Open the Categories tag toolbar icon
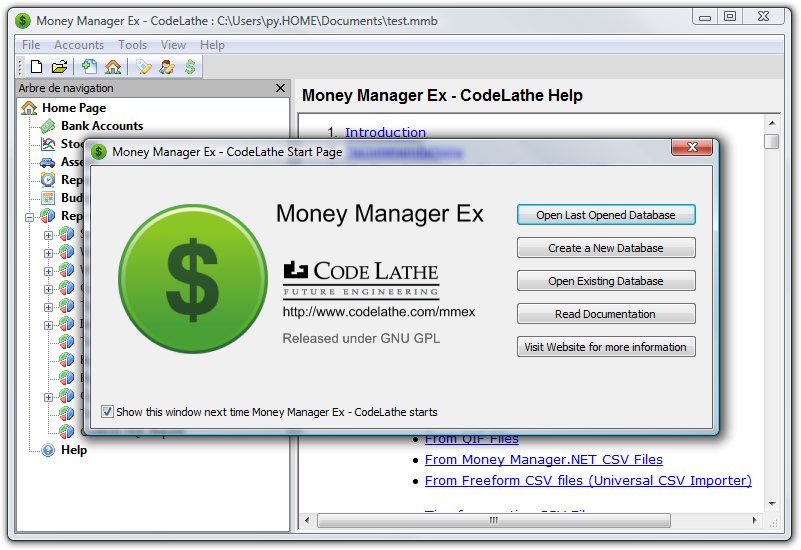Viewport: 801px width, 550px height. pos(144,67)
